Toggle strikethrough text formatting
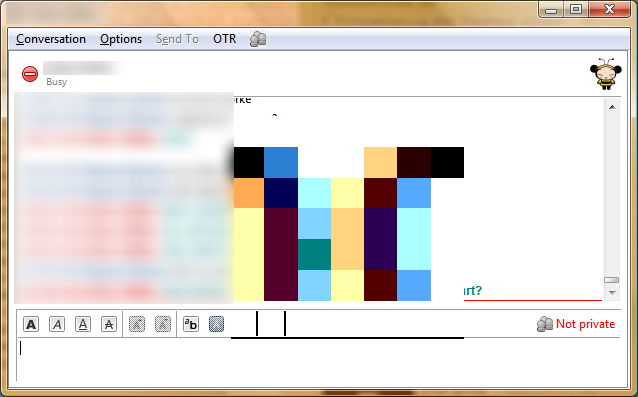638x397 pixels. coord(109,324)
